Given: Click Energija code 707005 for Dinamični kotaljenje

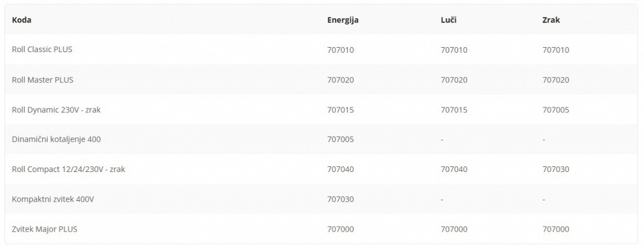Looking at the screenshot, I should [340, 139].
